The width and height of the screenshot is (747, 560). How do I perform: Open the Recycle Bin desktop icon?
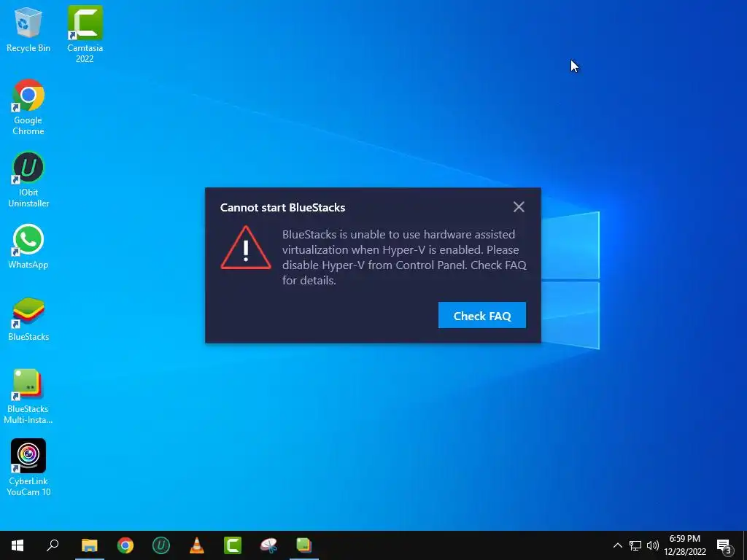[28, 29]
